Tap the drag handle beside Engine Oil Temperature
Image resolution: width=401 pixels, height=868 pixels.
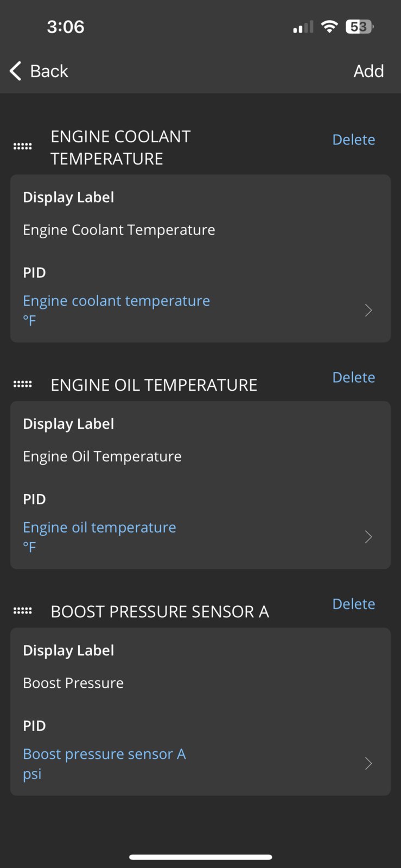tap(22, 384)
